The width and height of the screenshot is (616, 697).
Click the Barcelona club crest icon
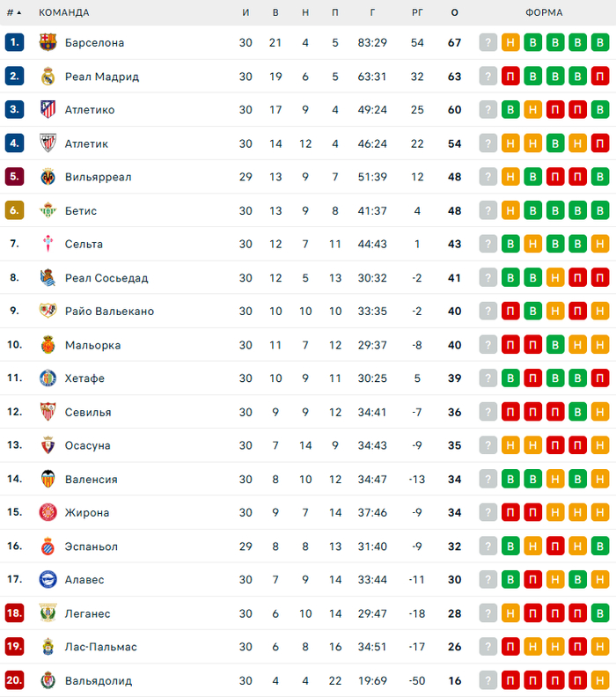[x=48, y=43]
